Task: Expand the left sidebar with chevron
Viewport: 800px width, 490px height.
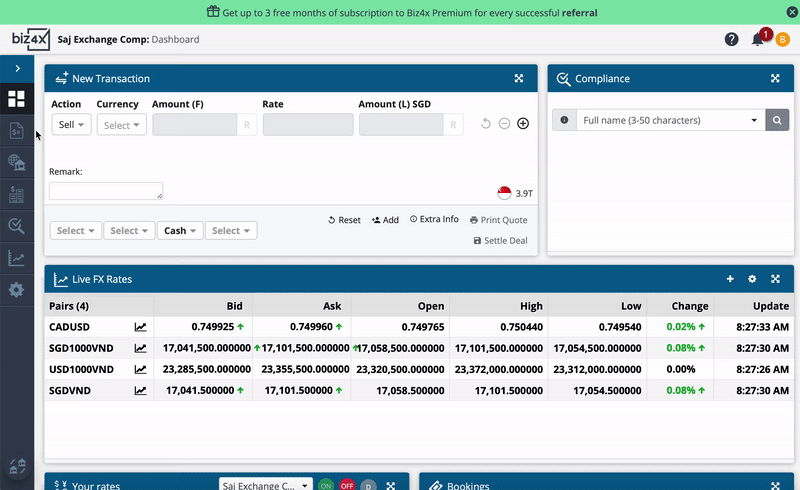Action: pos(17,68)
